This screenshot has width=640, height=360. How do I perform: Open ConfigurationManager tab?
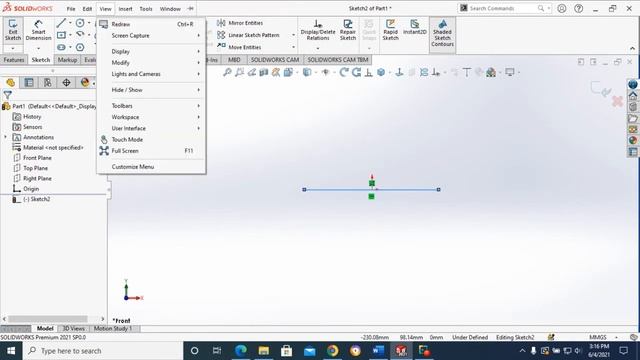[x=47, y=83]
